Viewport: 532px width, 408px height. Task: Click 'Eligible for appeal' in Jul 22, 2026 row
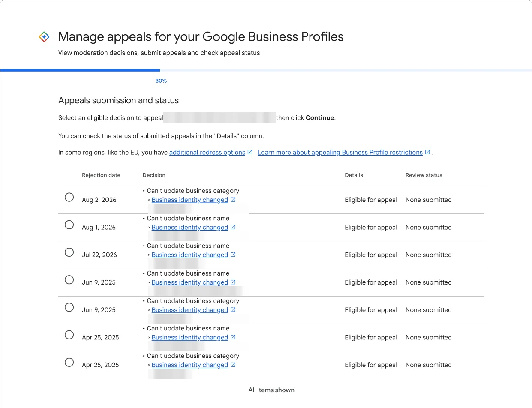coord(371,255)
